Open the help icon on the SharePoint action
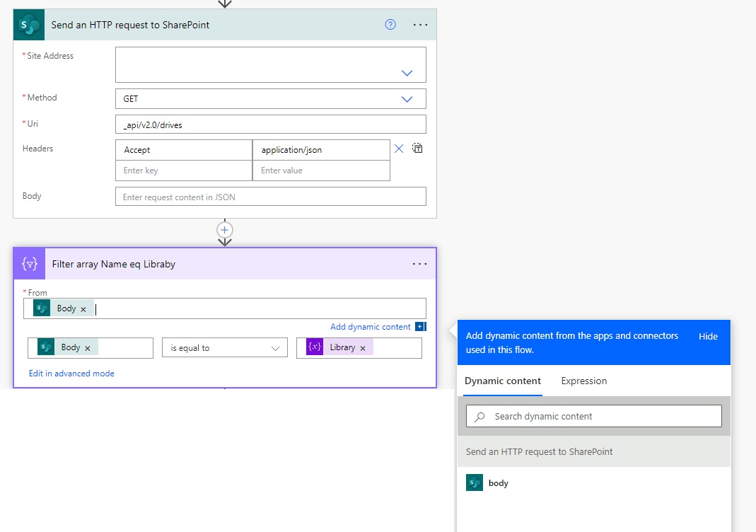This screenshot has width=756, height=532. coord(390,24)
